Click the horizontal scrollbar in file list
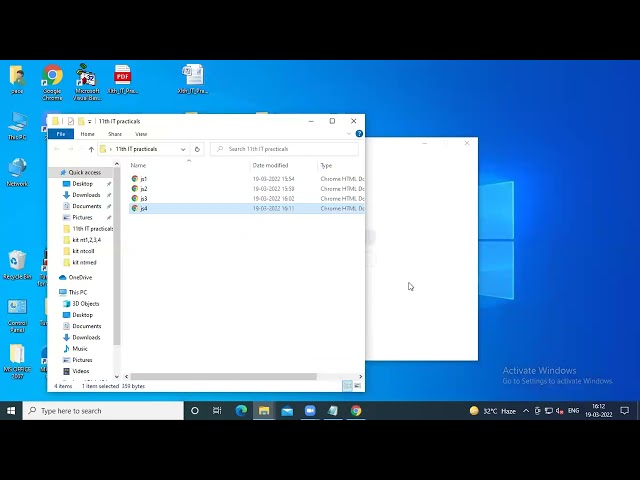 pos(220,376)
